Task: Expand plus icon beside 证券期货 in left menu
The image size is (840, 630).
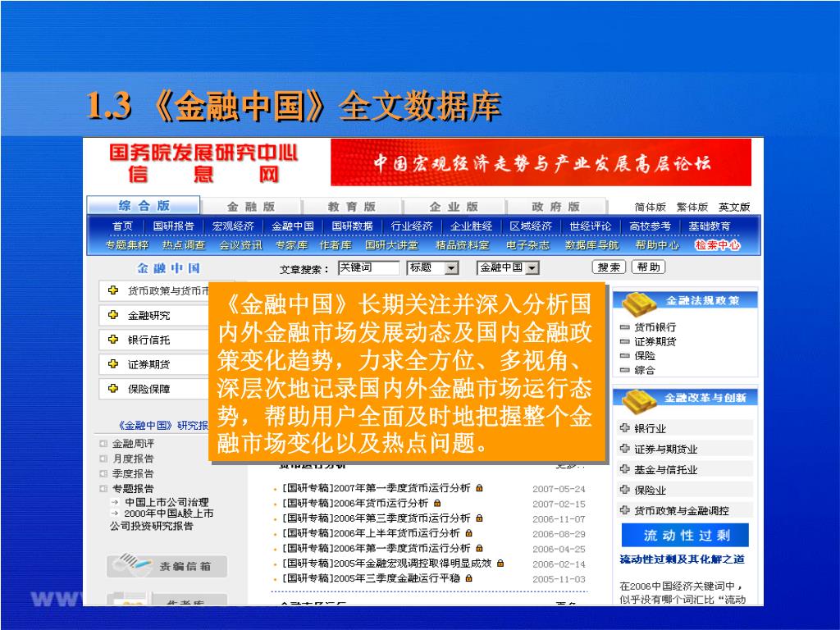Action: click(x=113, y=364)
